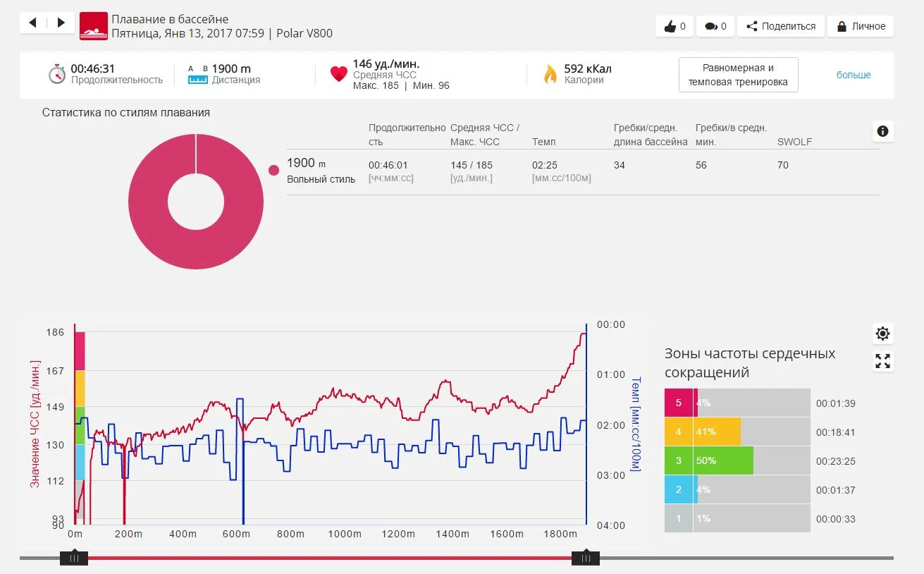The width and height of the screenshot is (924, 574).
Task: Open swimming styles info icon
Action: tap(882, 131)
